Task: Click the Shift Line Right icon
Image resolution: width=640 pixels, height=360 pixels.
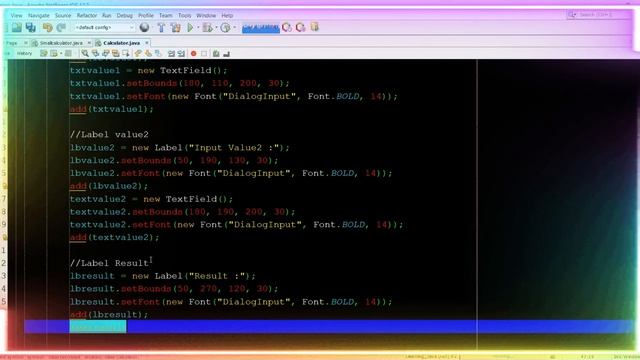Action: click(181, 53)
